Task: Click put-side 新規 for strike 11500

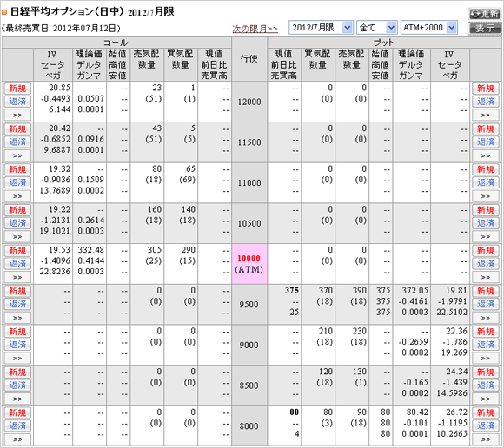Action: (486, 128)
